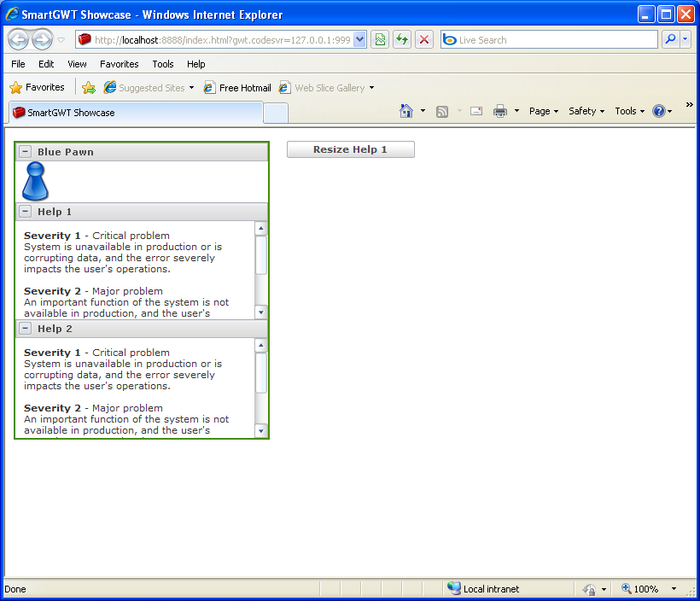Click the protected mode security status icon

pyautogui.click(x=589, y=589)
